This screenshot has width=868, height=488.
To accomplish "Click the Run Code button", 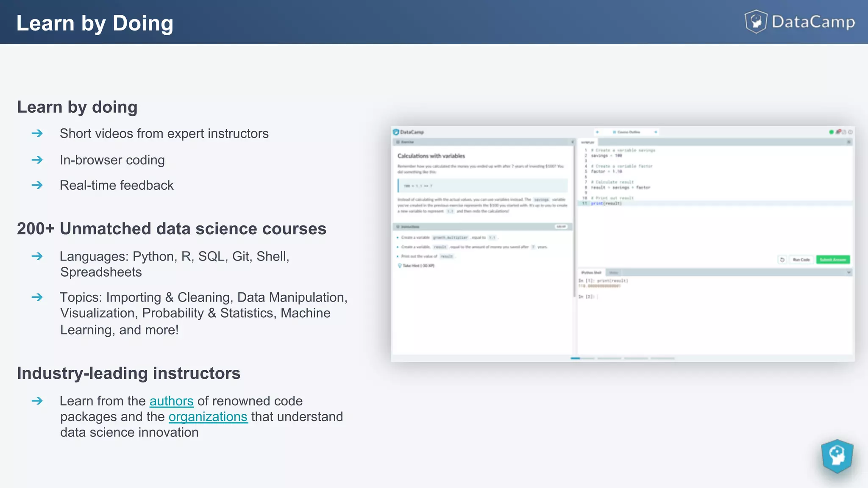I will (x=801, y=260).
